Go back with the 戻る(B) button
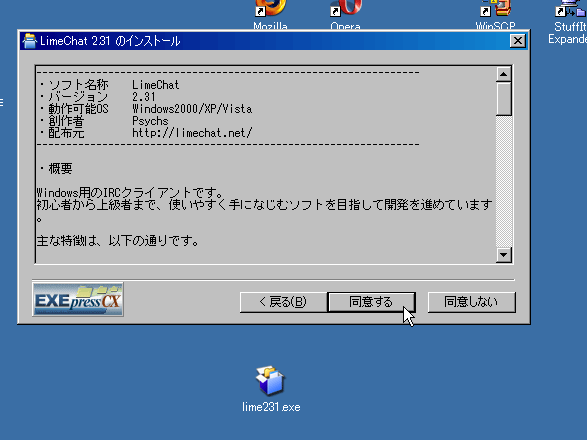This screenshot has height=440, width=587. tap(283, 302)
